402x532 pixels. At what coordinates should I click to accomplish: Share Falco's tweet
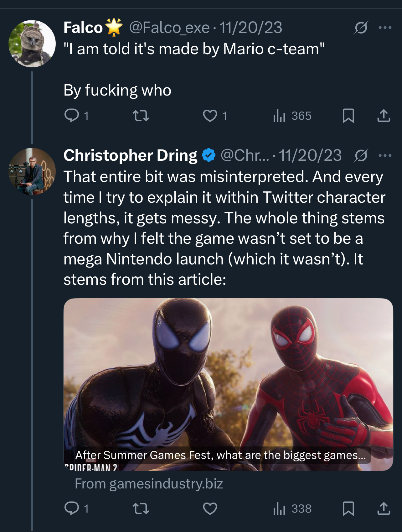coord(384,116)
